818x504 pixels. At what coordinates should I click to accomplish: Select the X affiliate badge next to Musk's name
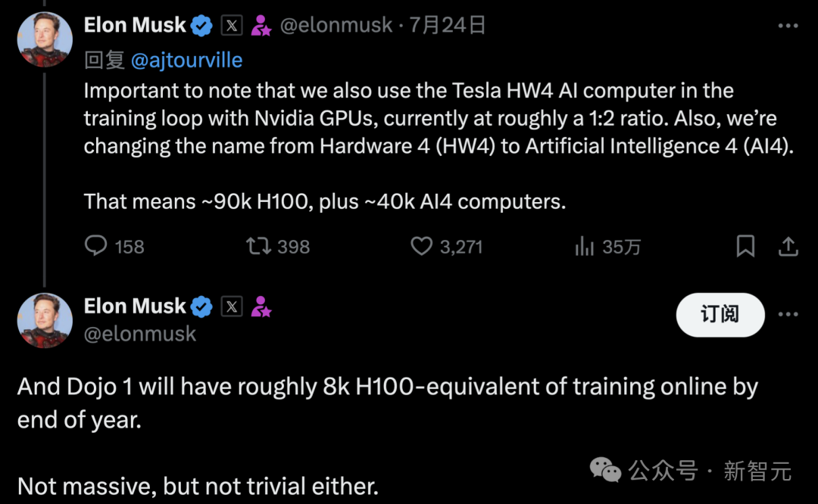tap(230, 24)
